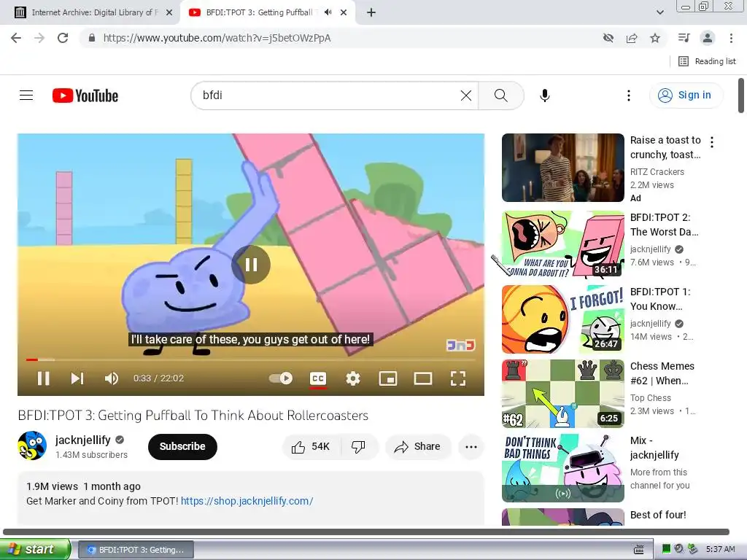Open RITZ Crackers ad thumbnail

[x=562, y=168]
